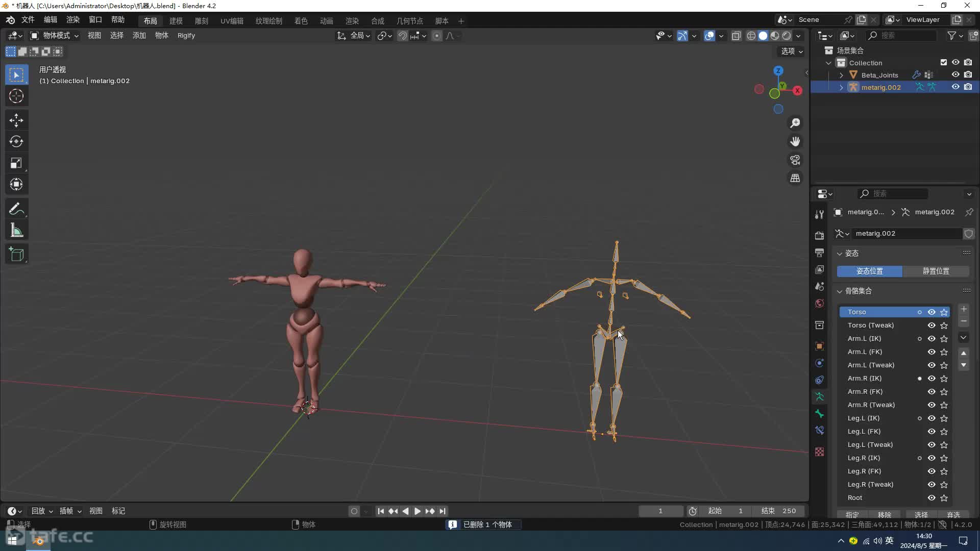Select the Transform tool
Image resolution: width=980 pixels, height=551 pixels.
(x=16, y=184)
